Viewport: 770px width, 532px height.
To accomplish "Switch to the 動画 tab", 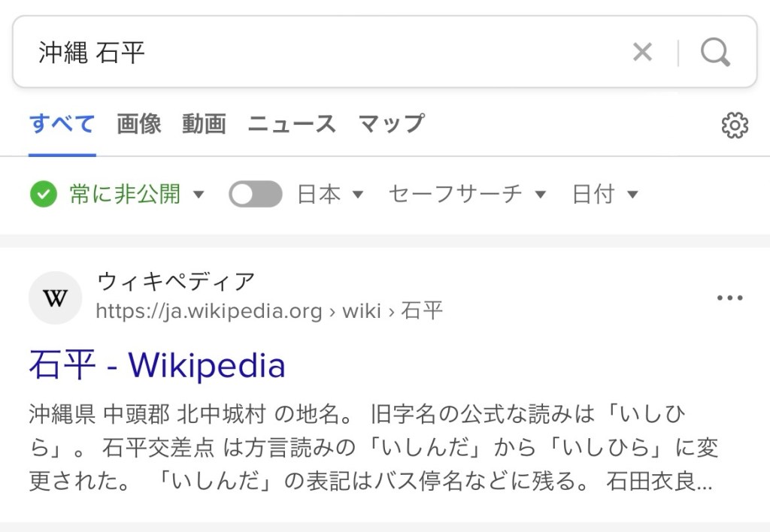I will 204,124.
